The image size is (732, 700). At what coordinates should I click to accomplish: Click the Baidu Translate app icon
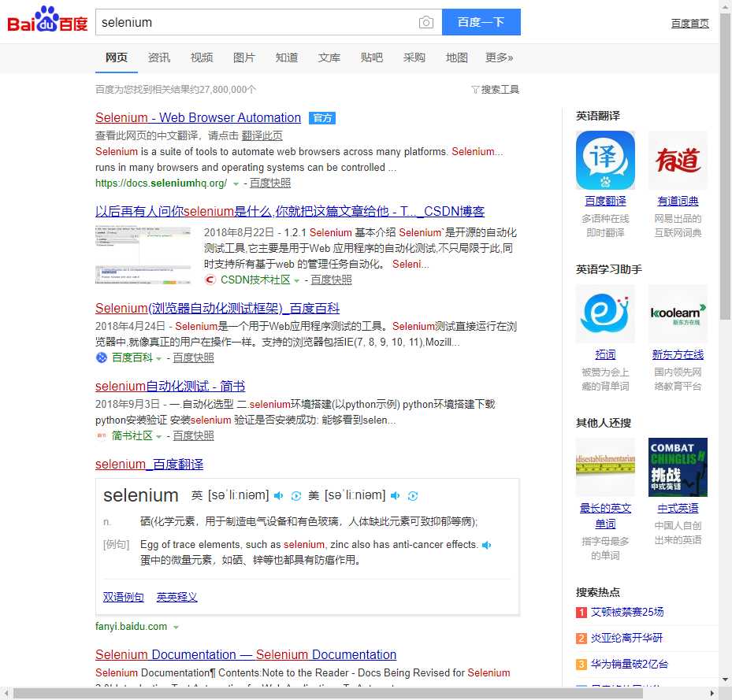pyautogui.click(x=605, y=160)
